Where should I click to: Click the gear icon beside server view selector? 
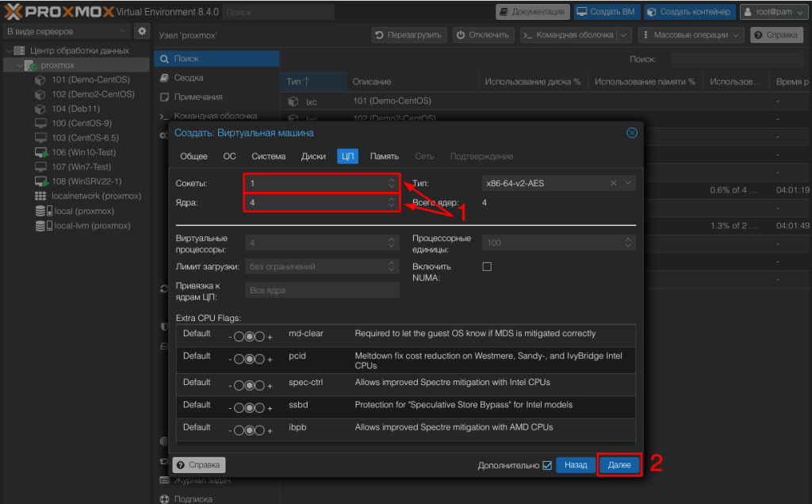click(x=142, y=31)
